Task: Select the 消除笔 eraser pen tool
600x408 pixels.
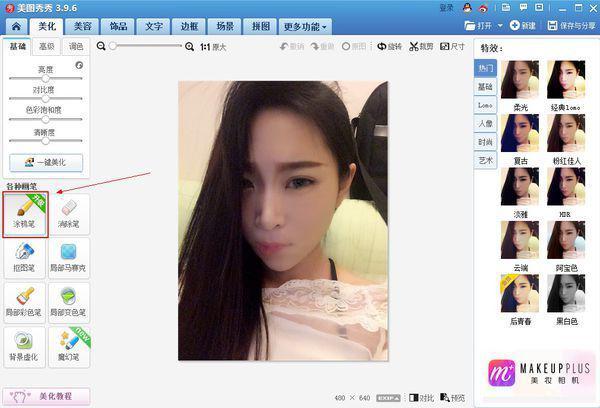Action: tap(68, 213)
